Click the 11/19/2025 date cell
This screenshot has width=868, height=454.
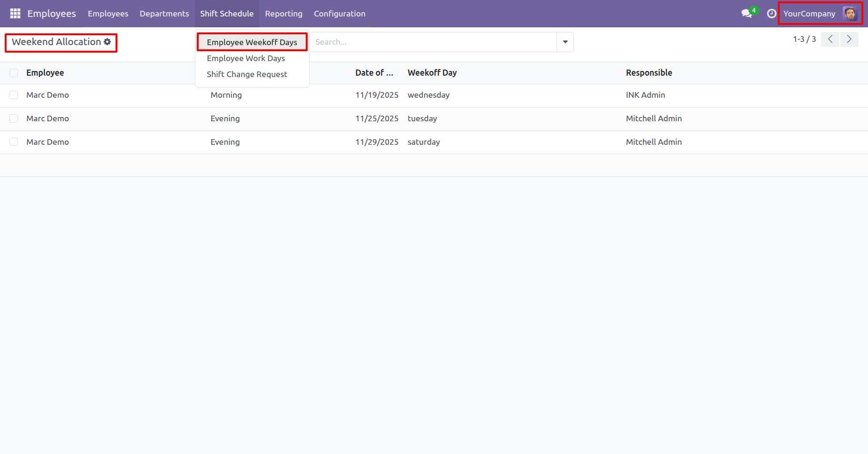377,95
